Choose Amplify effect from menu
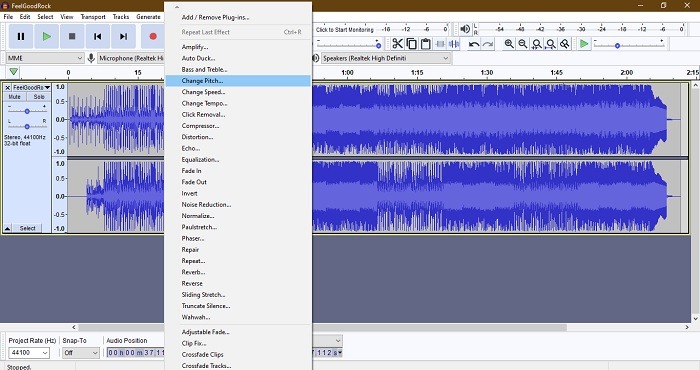700x370 pixels. pyautogui.click(x=238, y=47)
